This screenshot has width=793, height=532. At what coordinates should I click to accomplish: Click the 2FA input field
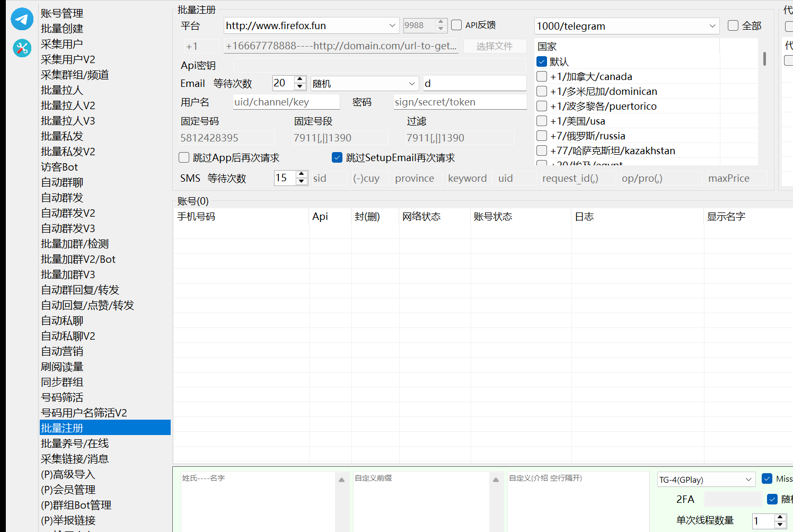[x=733, y=499]
